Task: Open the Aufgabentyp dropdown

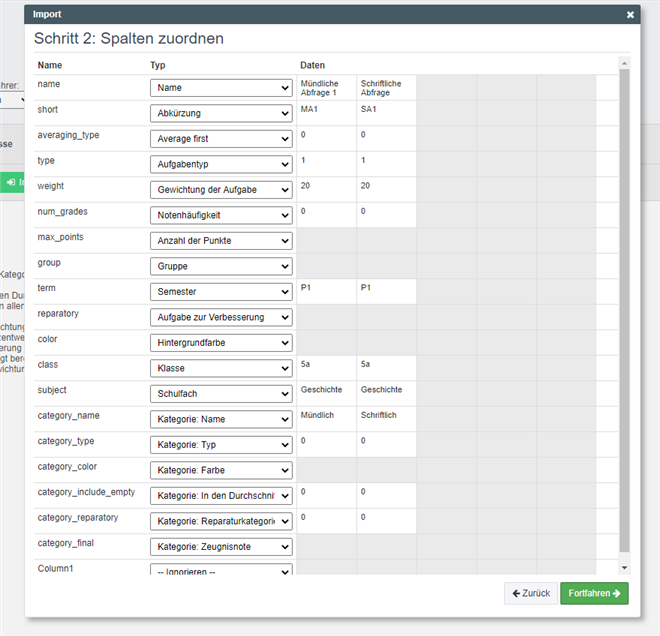Action: pos(221,164)
